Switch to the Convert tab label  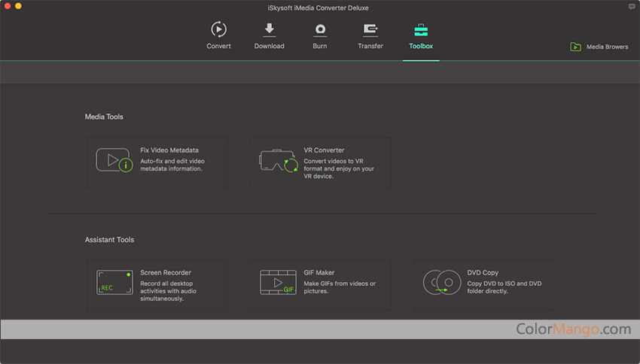219,46
